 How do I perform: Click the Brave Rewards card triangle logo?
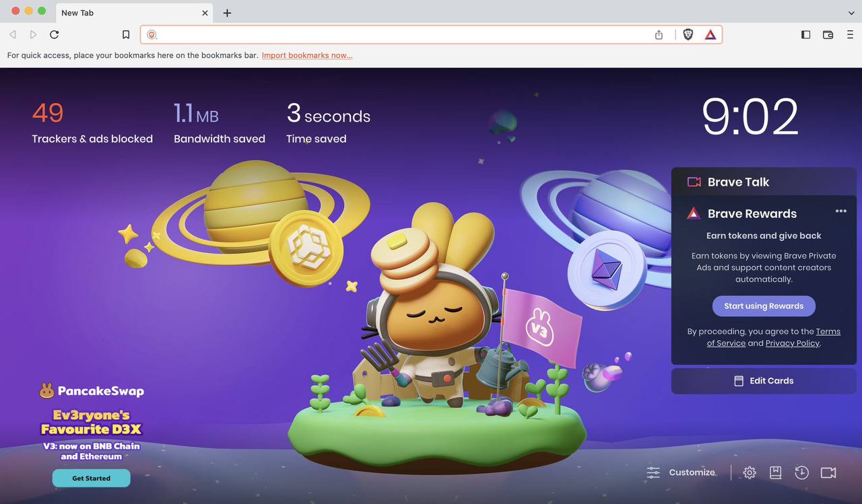tap(694, 213)
